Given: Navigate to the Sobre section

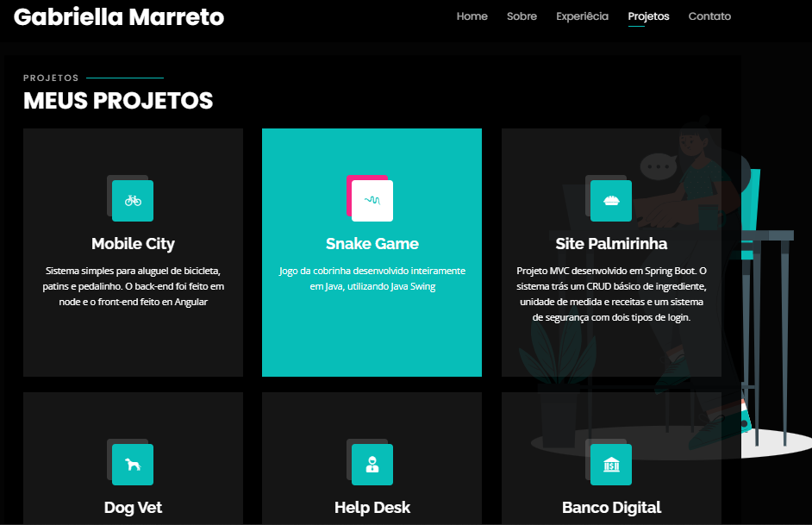Looking at the screenshot, I should point(522,16).
